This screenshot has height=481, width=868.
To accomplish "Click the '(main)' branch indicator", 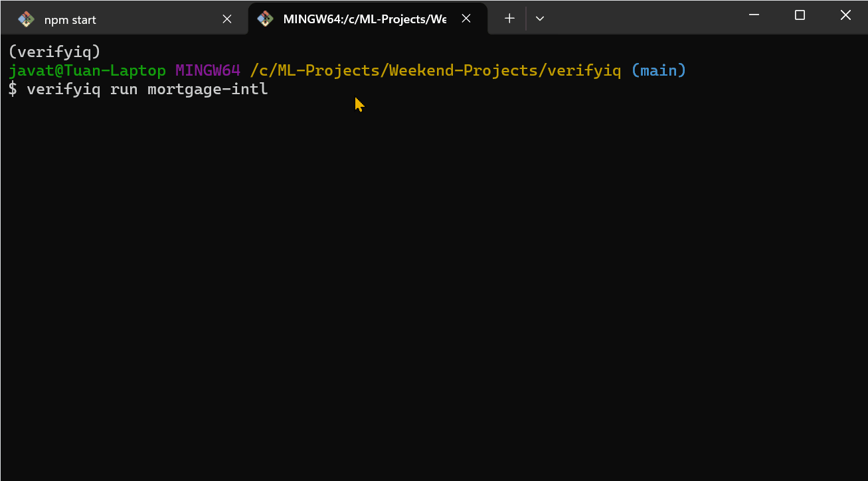I will tap(659, 70).
